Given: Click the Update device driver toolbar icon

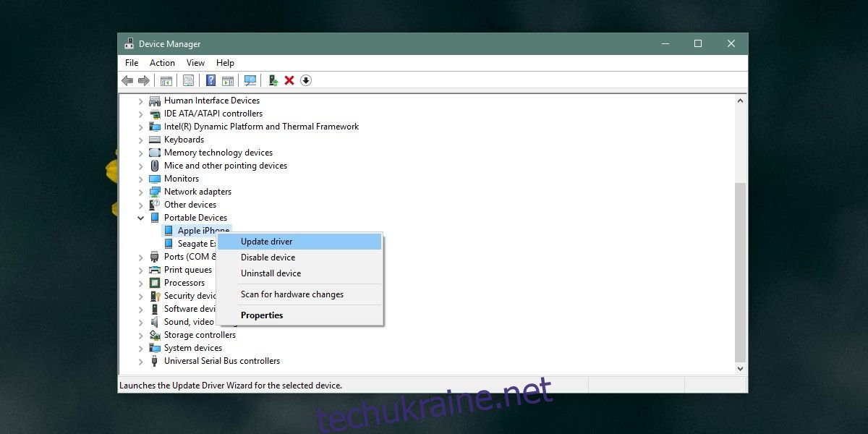Looking at the screenshot, I should (273, 80).
